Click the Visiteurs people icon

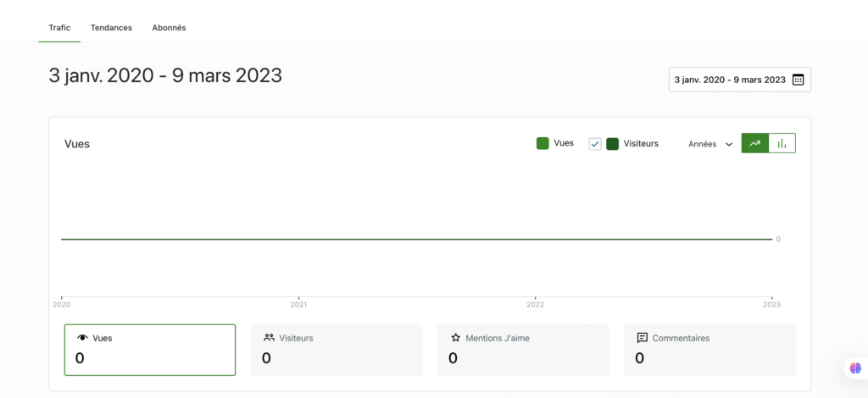click(269, 338)
